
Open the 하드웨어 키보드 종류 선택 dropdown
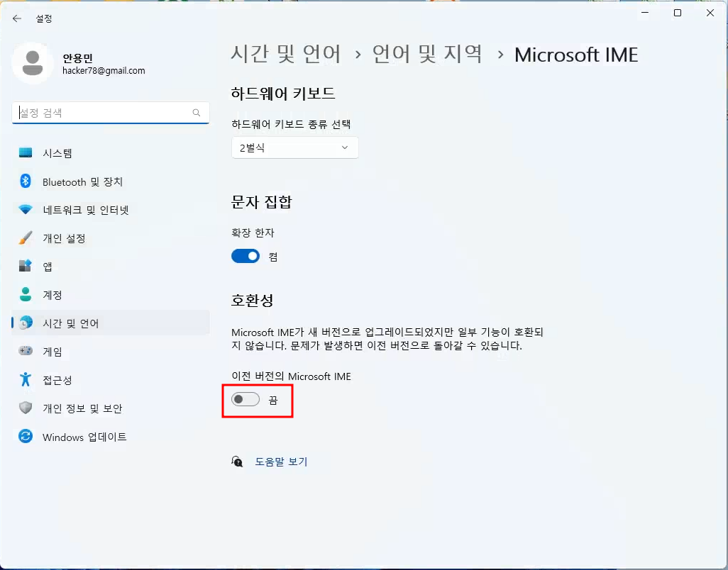coord(295,148)
